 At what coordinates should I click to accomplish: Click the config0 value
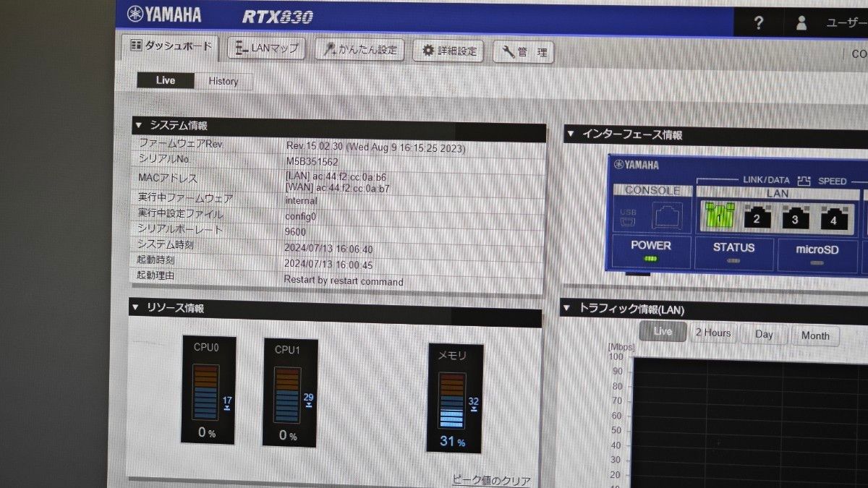pos(300,215)
